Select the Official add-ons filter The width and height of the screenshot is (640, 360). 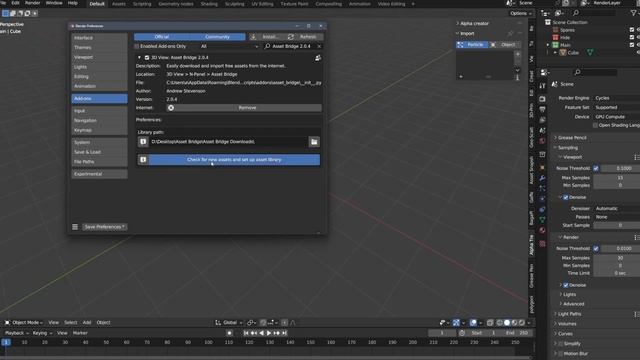click(162, 37)
